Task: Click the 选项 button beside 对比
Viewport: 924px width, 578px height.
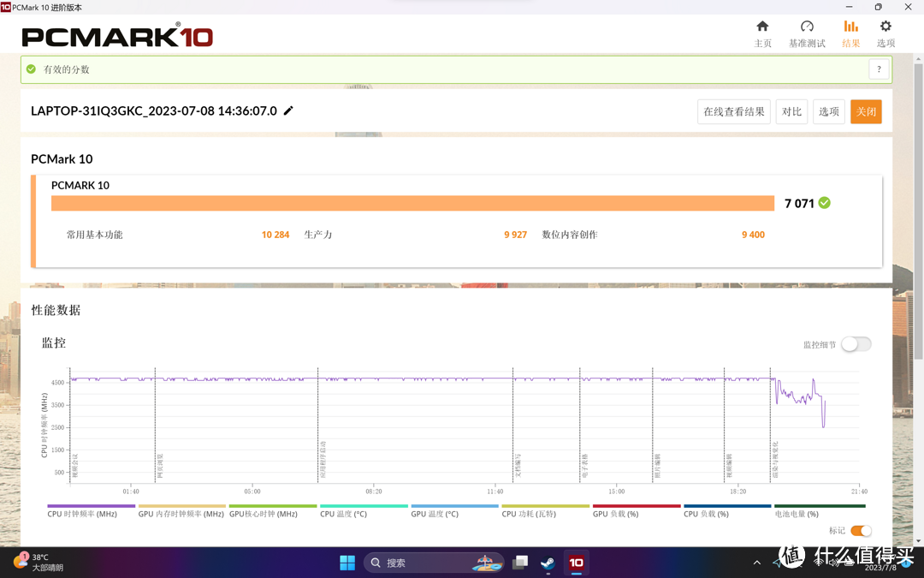Action: pos(828,111)
